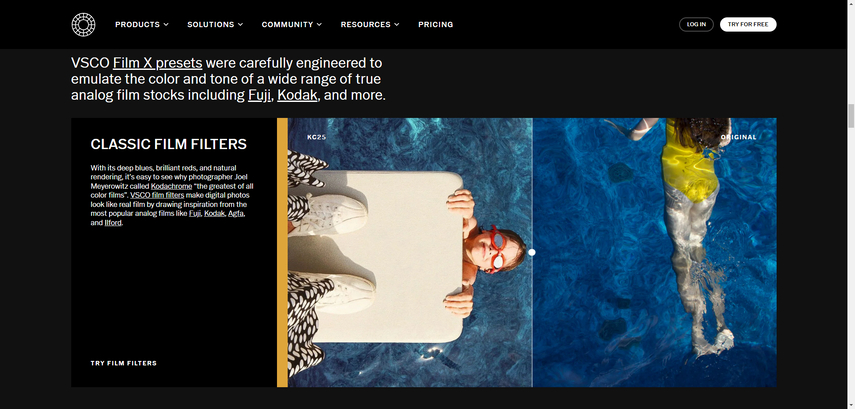Follow the Fuji link in headline
This screenshot has width=855, height=409.
click(x=259, y=95)
